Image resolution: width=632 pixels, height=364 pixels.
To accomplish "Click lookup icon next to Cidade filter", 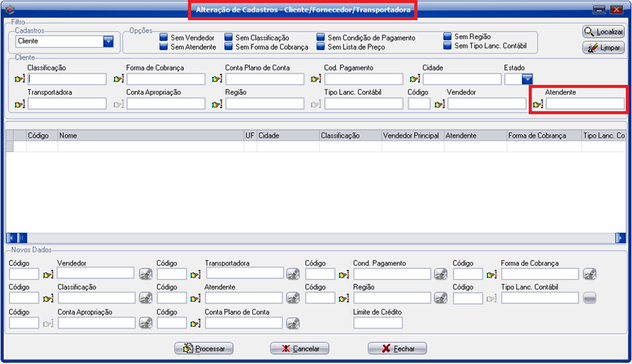I will (x=414, y=79).
